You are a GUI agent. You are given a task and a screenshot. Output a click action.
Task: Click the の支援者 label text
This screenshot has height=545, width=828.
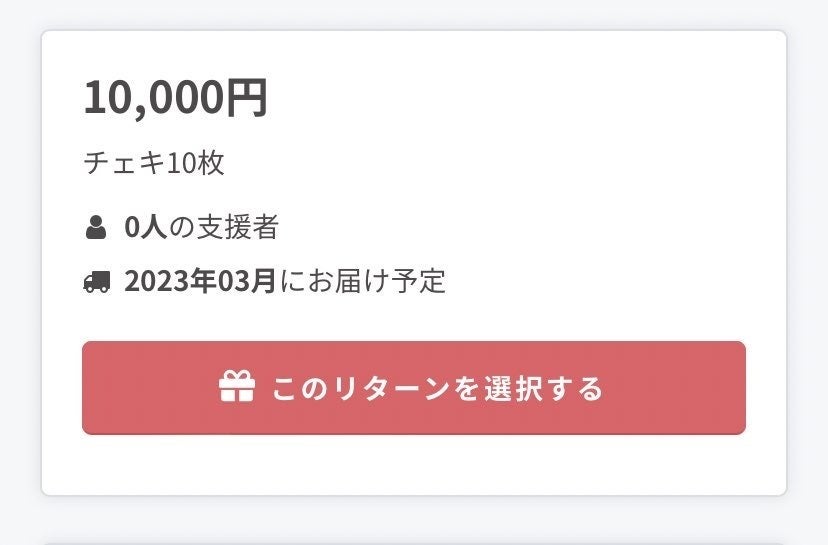(x=223, y=228)
